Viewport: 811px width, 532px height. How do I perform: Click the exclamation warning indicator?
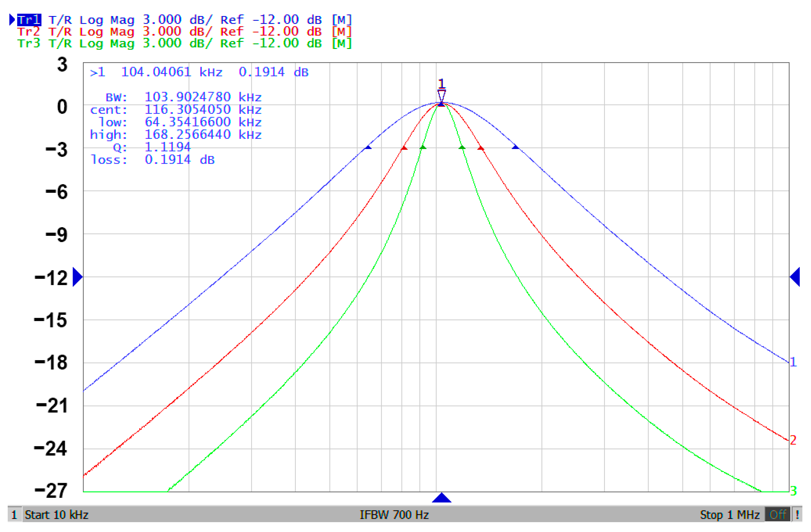pos(797,514)
